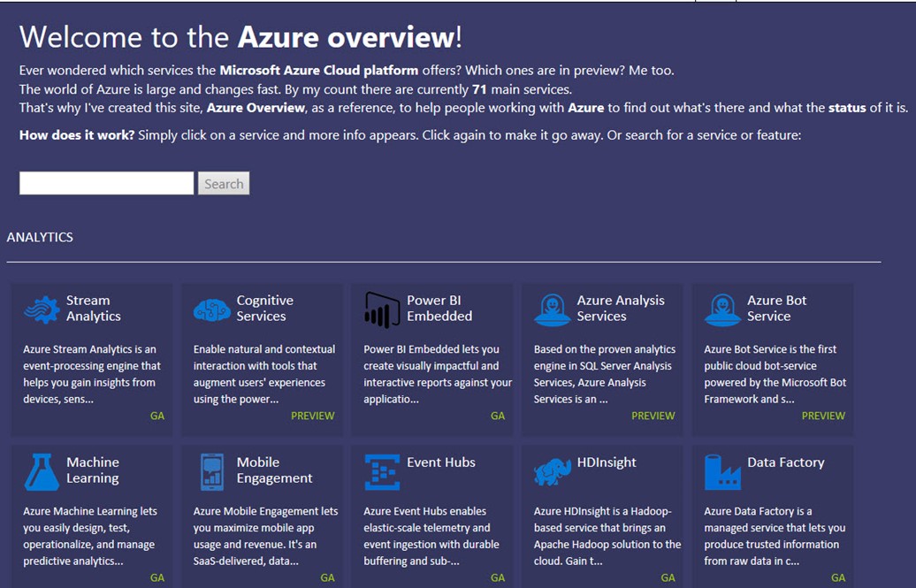Open the HDInsight service title

pyautogui.click(x=607, y=462)
